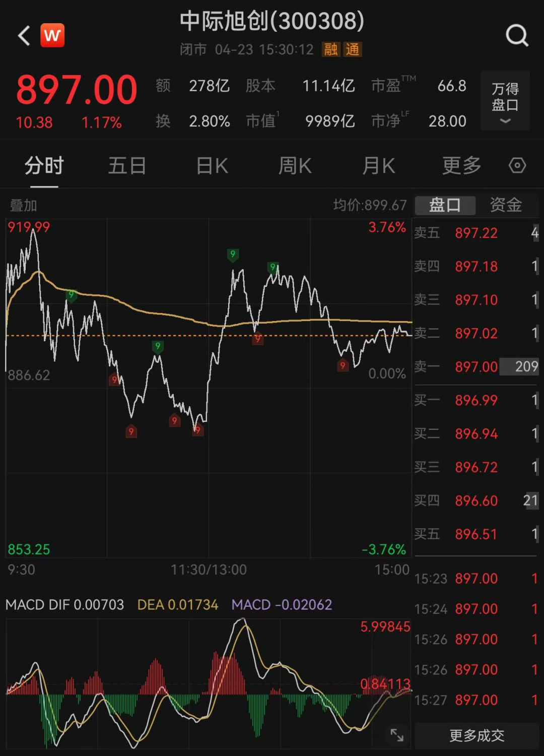Screen dimensions: 544x756
Task: Click the Wind W logo icon
Action: 52,35
